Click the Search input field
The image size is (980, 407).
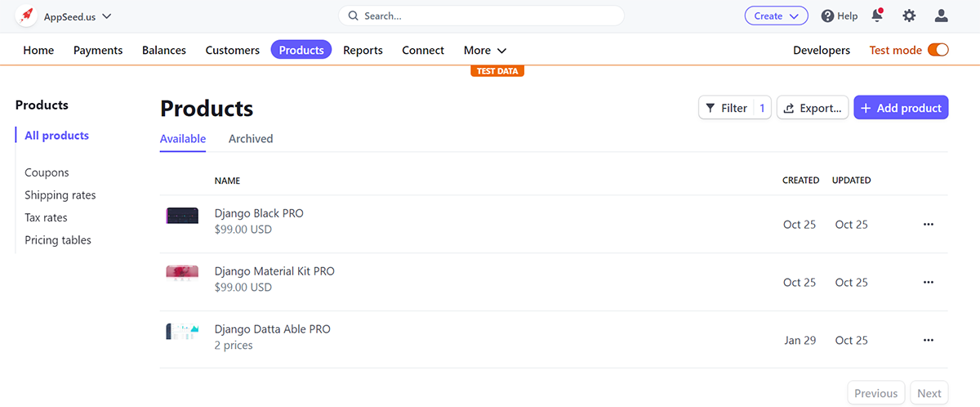pyautogui.click(x=481, y=16)
